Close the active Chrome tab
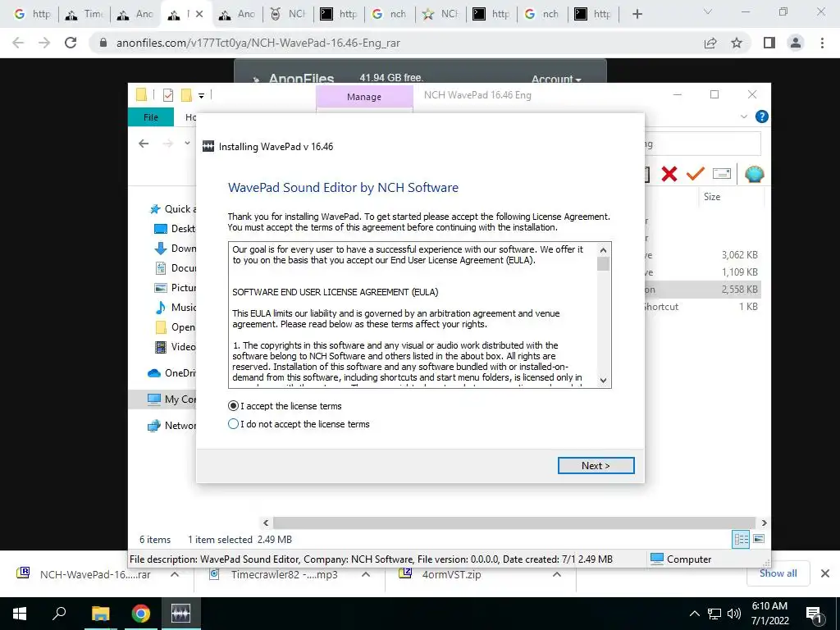The width and height of the screenshot is (840, 630). click(199, 14)
